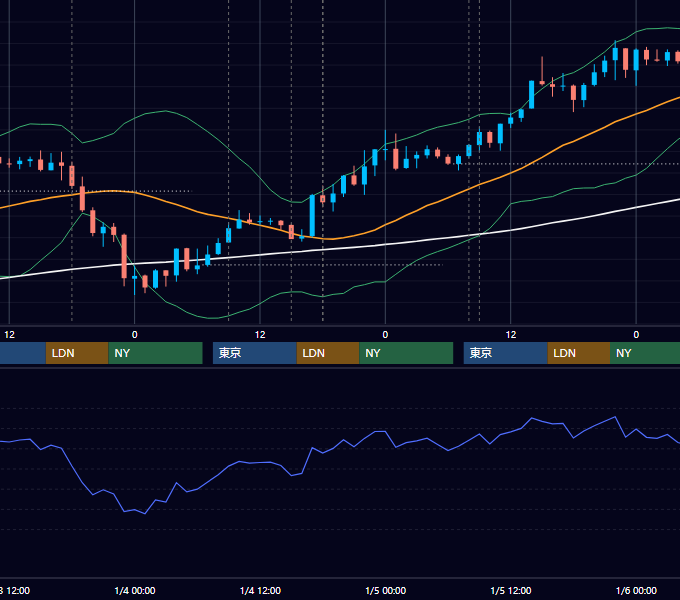680x600 pixels.
Task: Click the NY session block starting before 1/6 00:00
Action: (x=645, y=353)
